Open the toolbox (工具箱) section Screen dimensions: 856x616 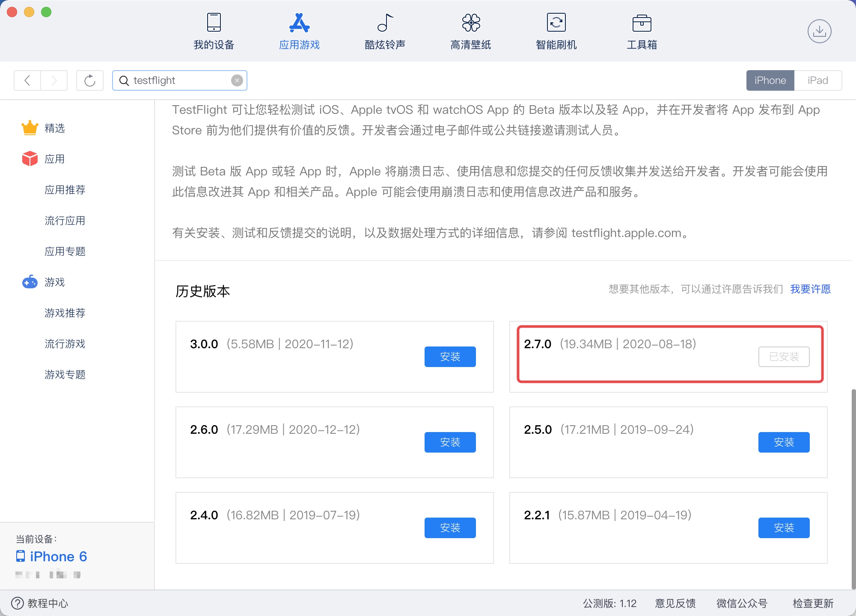(642, 32)
